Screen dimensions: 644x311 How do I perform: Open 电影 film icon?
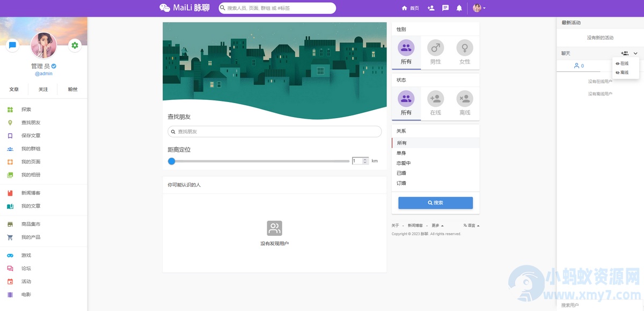pos(10,294)
